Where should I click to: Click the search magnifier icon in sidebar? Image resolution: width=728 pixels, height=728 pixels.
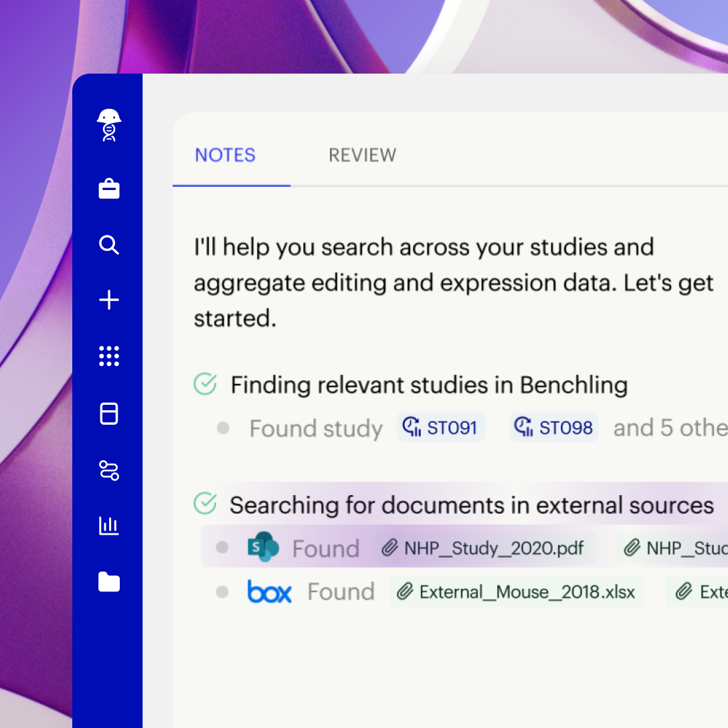109,245
